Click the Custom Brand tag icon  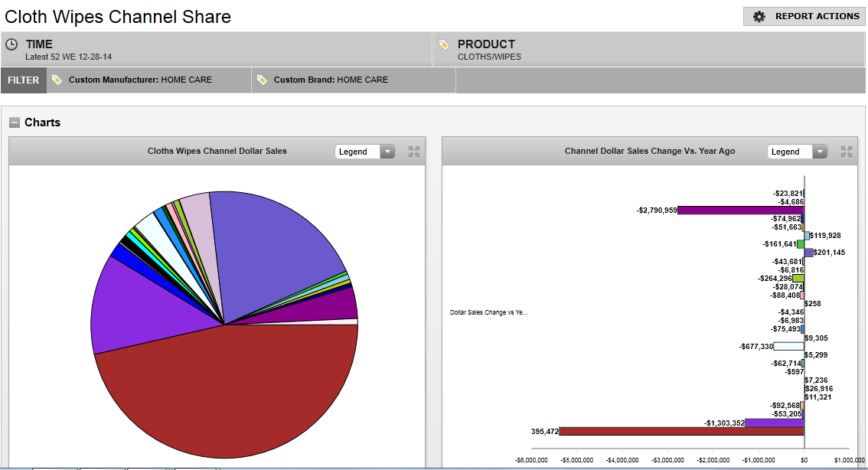click(262, 80)
